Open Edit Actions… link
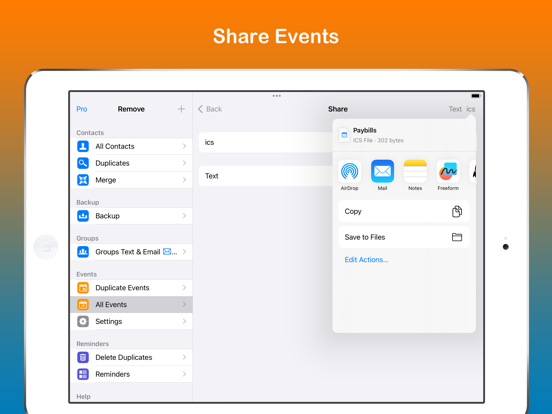Viewport: 552px width, 414px height. [366, 260]
